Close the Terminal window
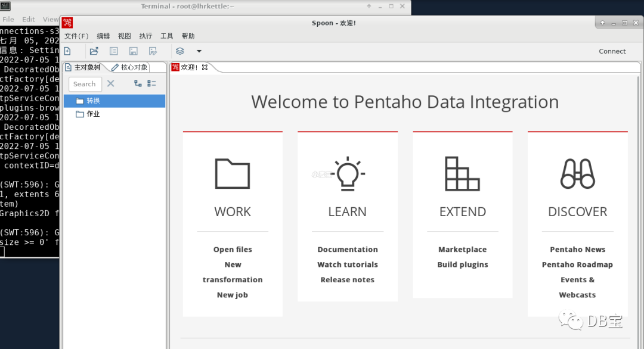Image resolution: width=644 pixels, height=349 pixels. tap(402, 6)
